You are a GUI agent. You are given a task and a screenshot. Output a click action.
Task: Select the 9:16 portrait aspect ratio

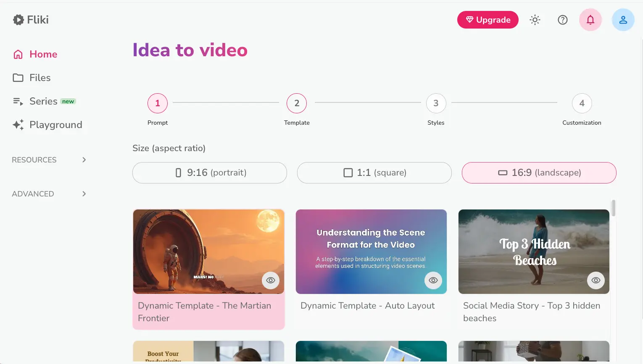209,172
